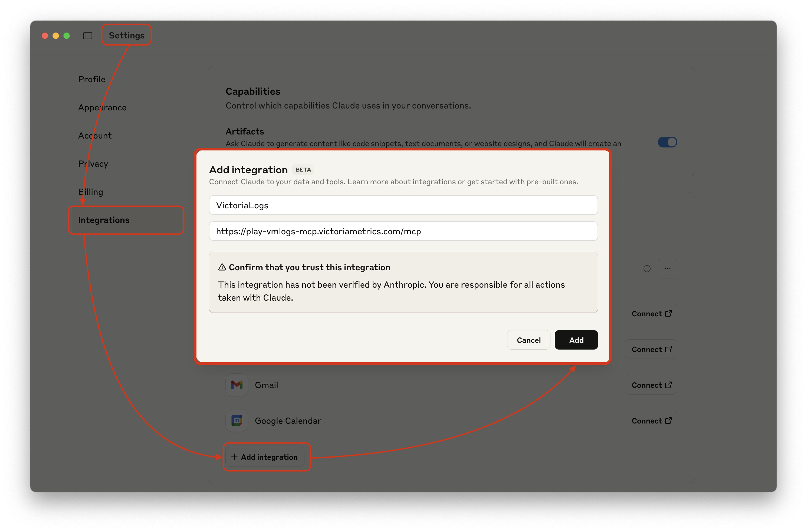This screenshot has height=532, width=807.
Task: Click the info circle icon
Action: tap(647, 269)
